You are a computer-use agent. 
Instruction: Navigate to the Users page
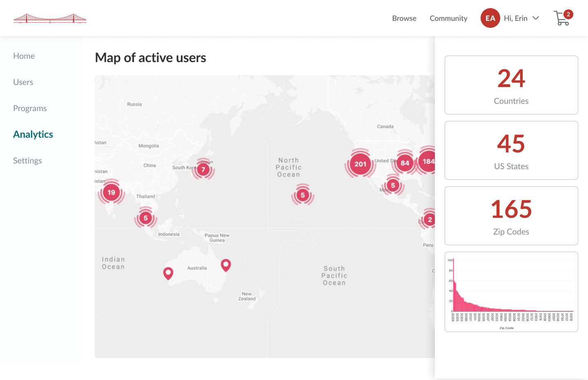(x=23, y=82)
